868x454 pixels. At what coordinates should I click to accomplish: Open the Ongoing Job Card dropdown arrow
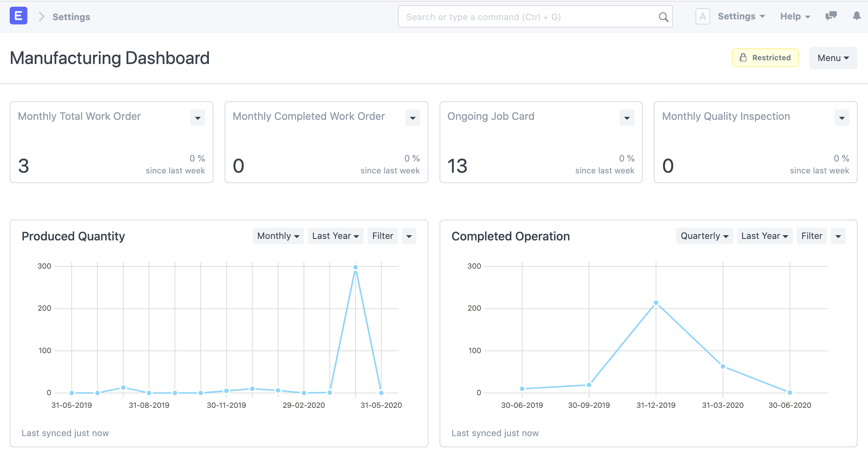tap(627, 118)
